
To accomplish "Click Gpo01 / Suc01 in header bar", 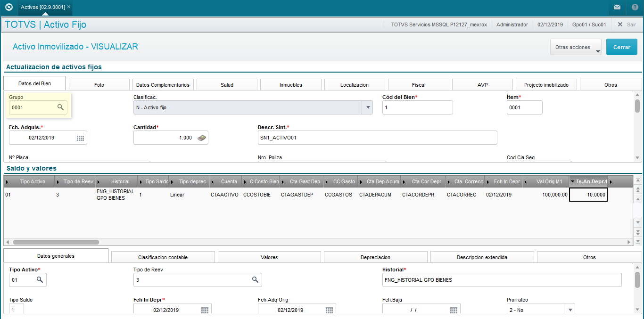I will 589,24.
